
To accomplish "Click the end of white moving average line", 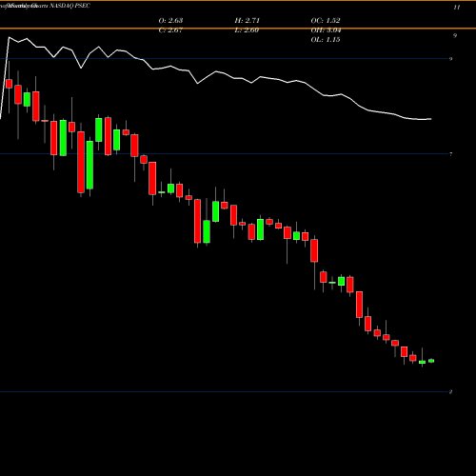I will coord(430,119).
